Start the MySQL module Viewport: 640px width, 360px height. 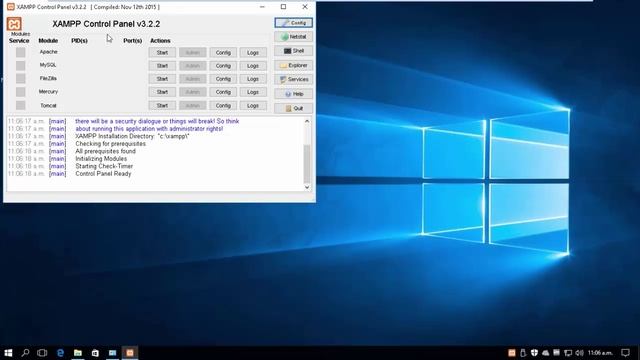pos(162,66)
